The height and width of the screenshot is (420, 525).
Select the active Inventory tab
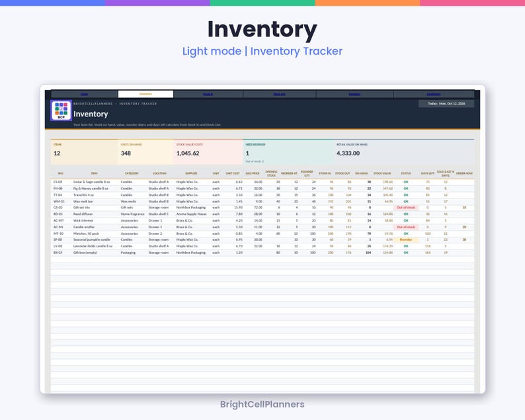tap(145, 94)
